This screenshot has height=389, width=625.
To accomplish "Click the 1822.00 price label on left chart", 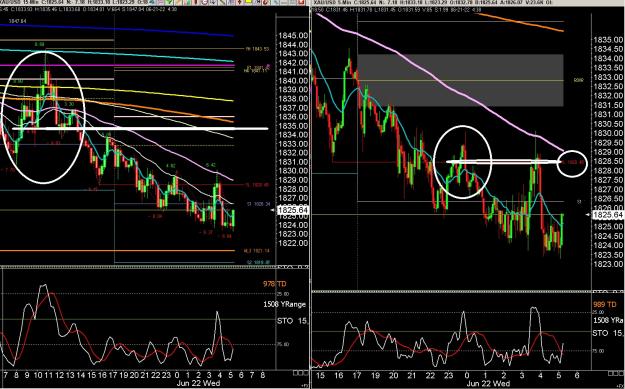I will coord(294,243).
